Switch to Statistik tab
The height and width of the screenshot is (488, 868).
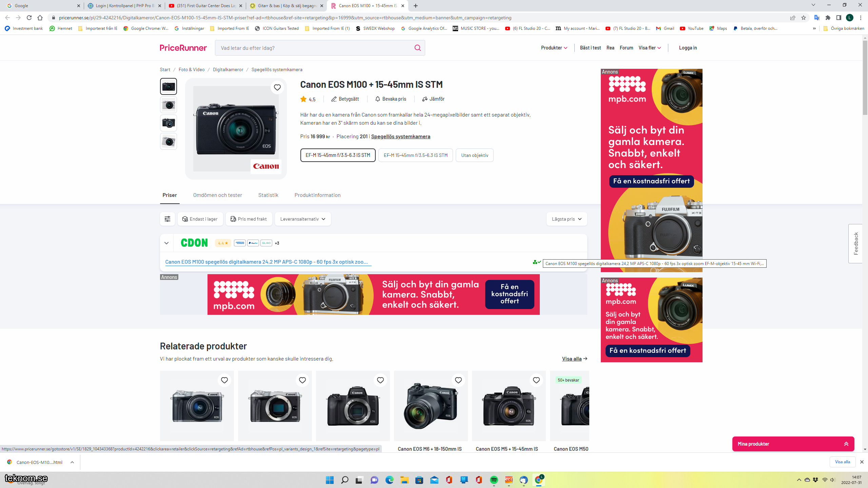pyautogui.click(x=268, y=195)
